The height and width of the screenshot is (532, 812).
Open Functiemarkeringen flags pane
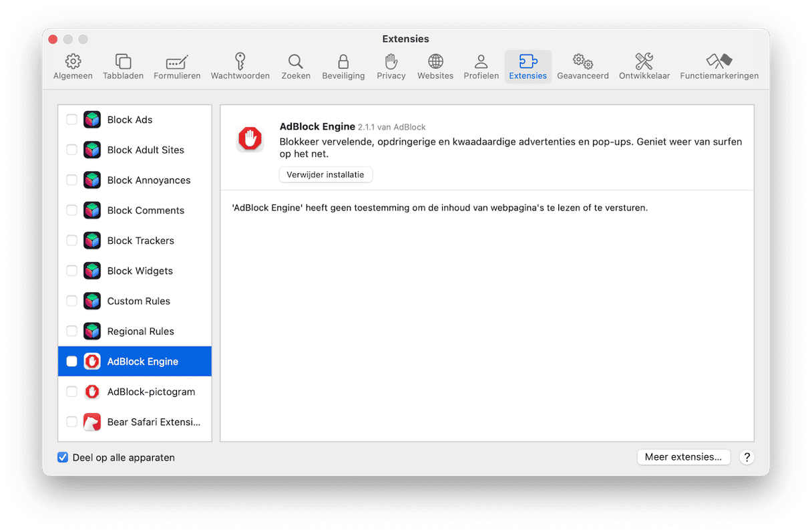coord(719,62)
